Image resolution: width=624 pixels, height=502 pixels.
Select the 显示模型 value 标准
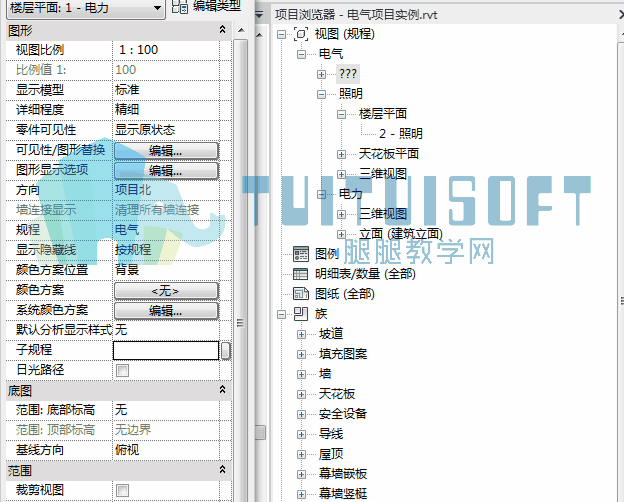point(127,90)
